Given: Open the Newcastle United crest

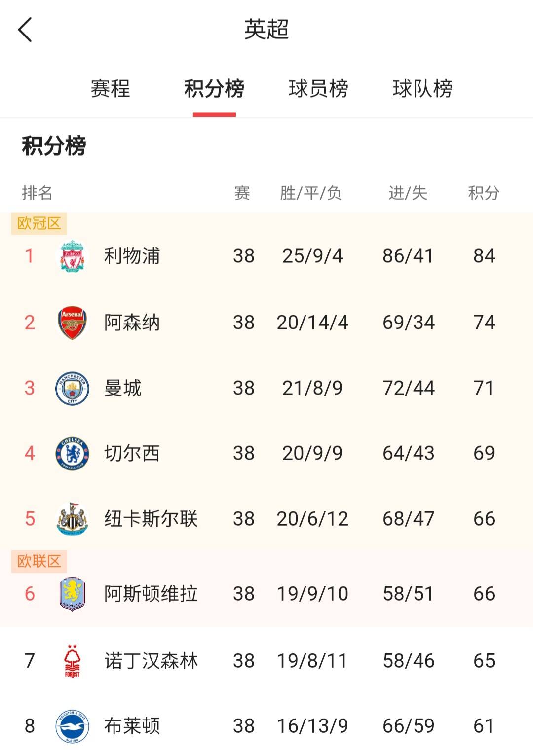Looking at the screenshot, I should (x=72, y=519).
